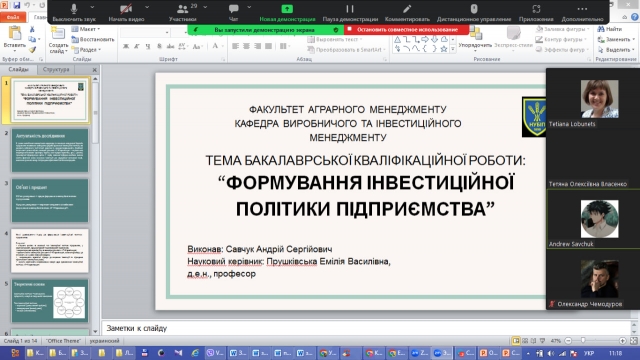
Task: Switch to the Структура outline tab
Action: pos(56,69)
